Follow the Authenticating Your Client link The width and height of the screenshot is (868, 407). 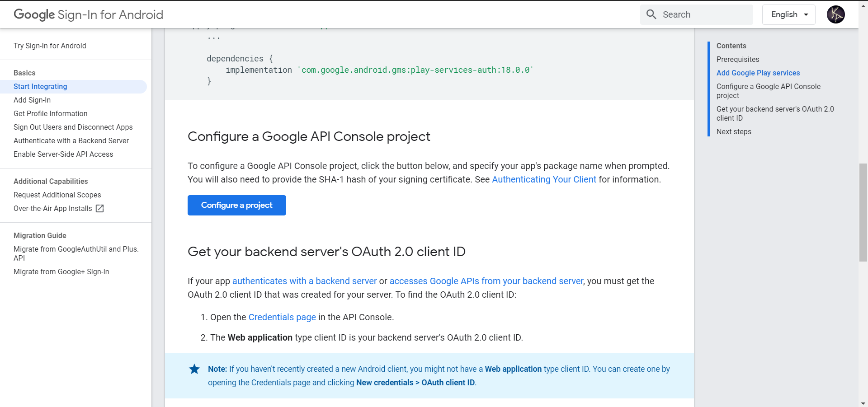[544, 179]
